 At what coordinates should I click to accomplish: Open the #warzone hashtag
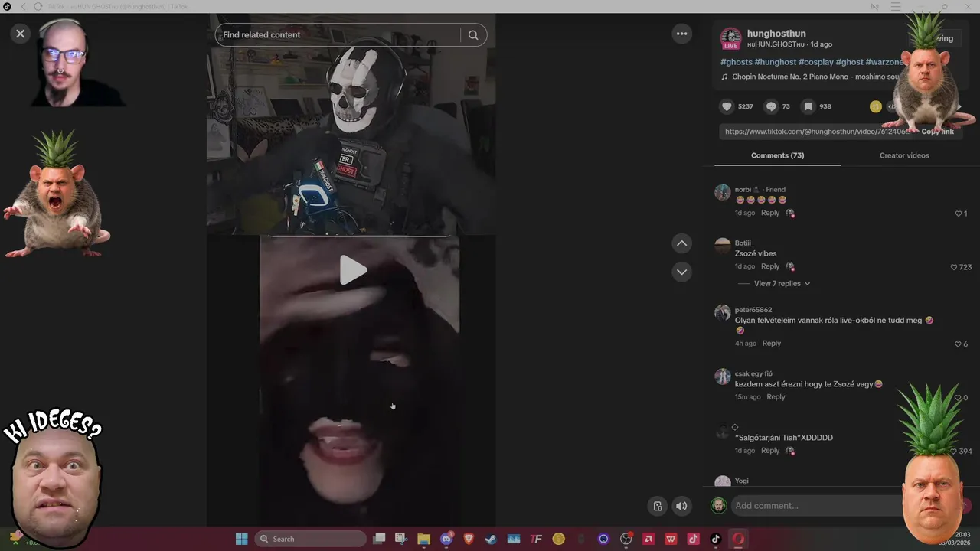pos(884,62)
